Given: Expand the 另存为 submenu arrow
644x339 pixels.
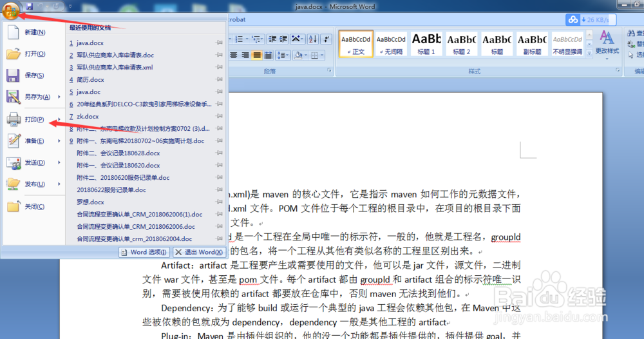Looking at the screenshot, I should click(59, 97).
